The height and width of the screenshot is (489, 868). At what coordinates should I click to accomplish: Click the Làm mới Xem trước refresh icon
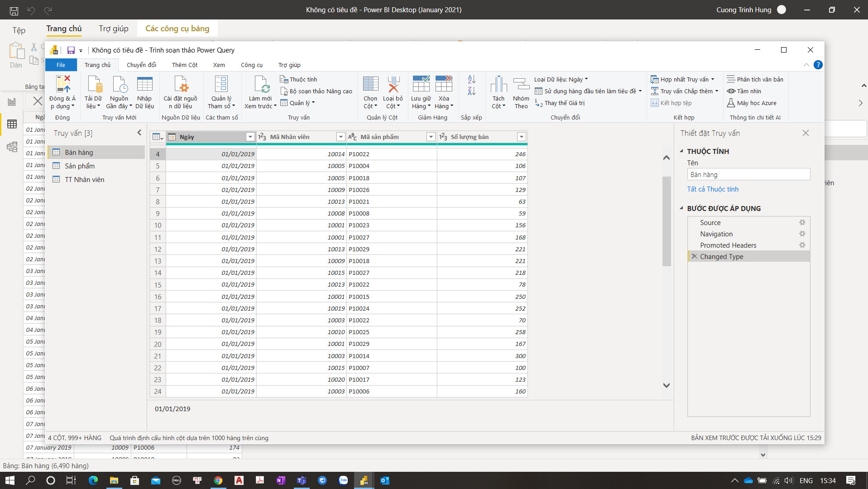click(x=261, y=85)
